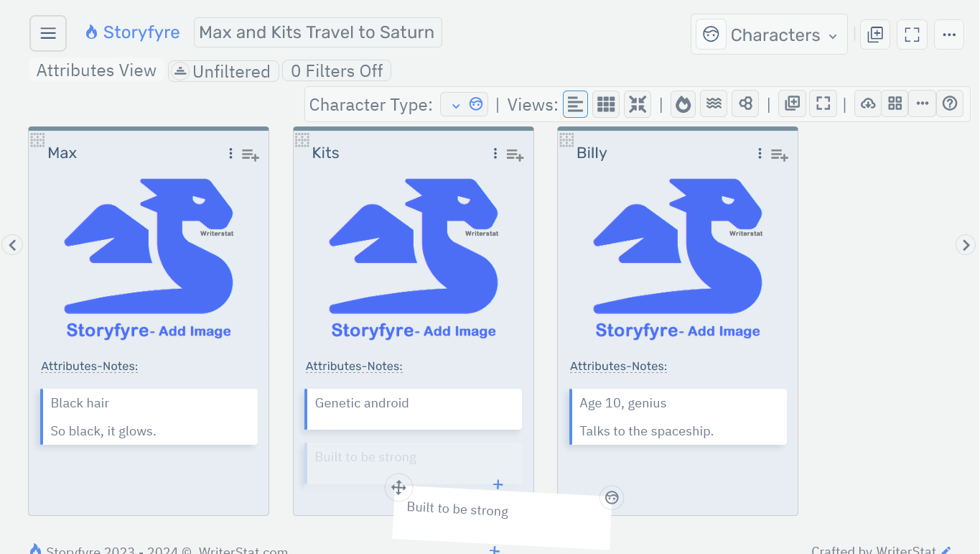Image resolution: width=980 pixels, height=554 pixels.
Task: Click the Storyfyre logo link
Action: (132, 32)
